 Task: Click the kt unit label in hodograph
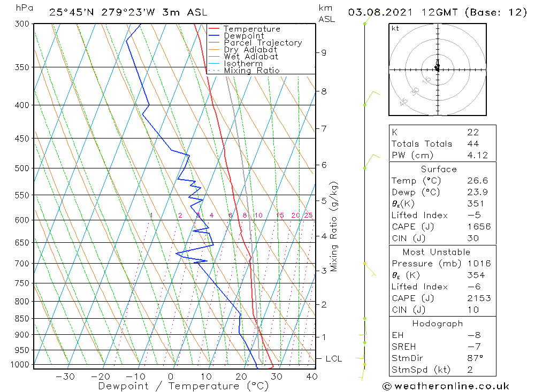(x=395, y=28)
